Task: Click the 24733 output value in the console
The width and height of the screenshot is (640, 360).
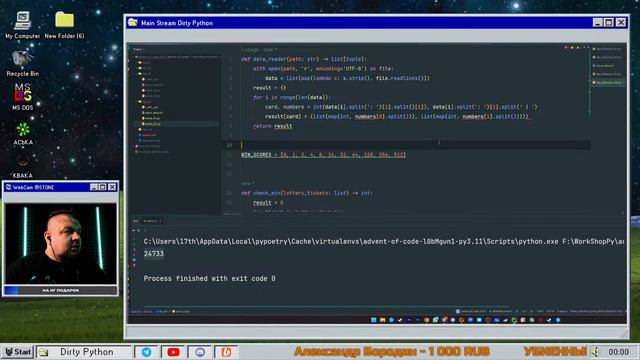Action: click(153, 253)
